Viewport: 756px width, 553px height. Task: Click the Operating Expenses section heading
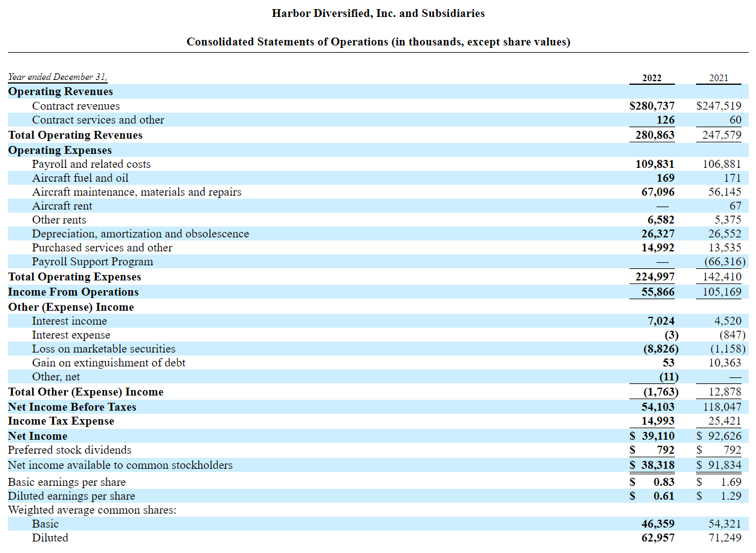[60, 150]
